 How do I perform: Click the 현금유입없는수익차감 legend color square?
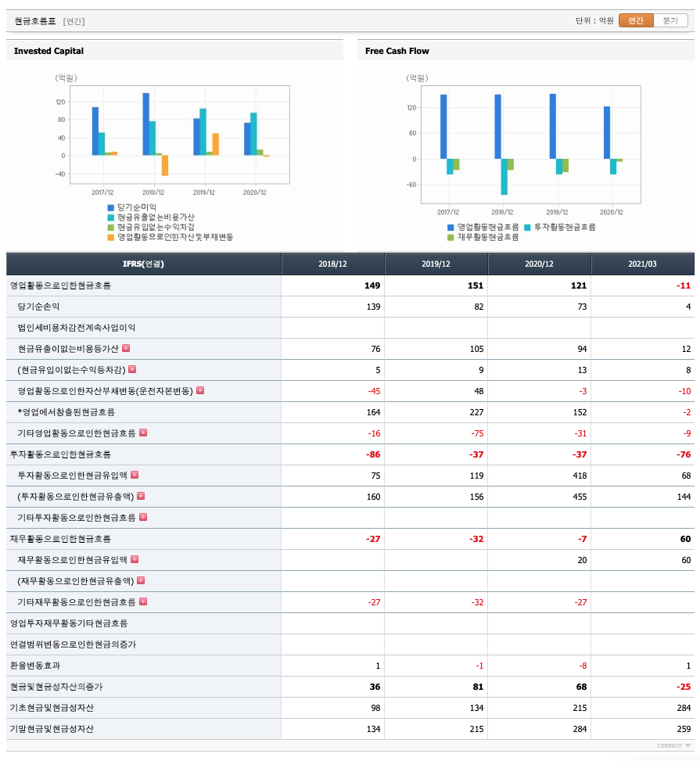(x=111, y=228)
